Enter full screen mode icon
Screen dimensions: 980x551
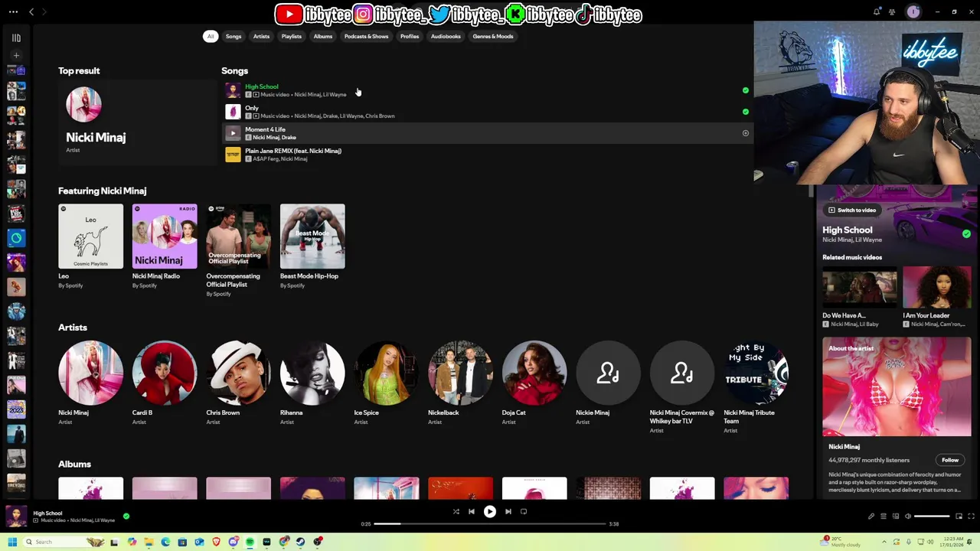tap(971, 517)
